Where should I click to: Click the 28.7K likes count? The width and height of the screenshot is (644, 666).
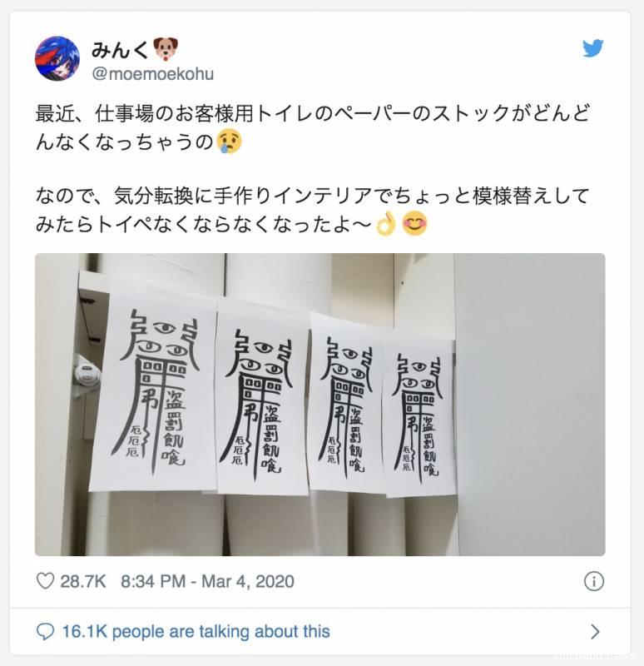click(x=82, y=581)
